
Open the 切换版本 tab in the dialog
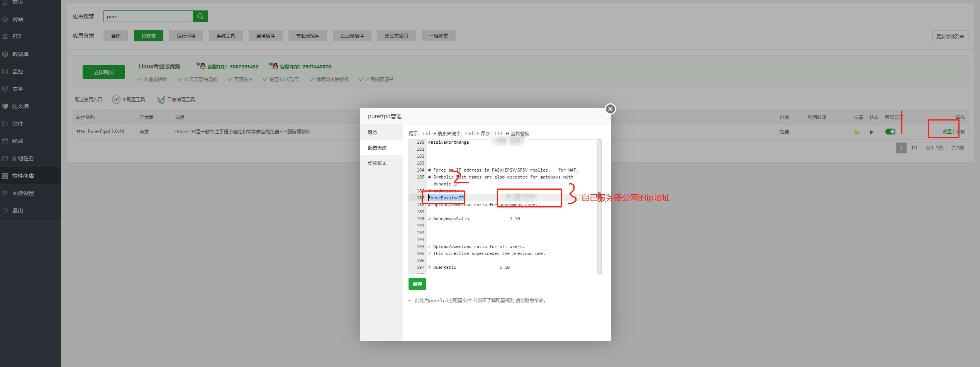point(381,163)
